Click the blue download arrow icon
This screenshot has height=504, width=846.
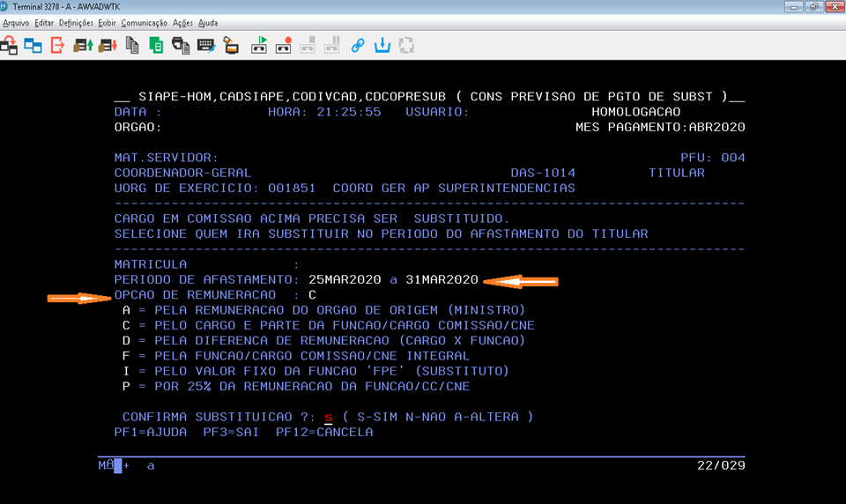point(382,44)
